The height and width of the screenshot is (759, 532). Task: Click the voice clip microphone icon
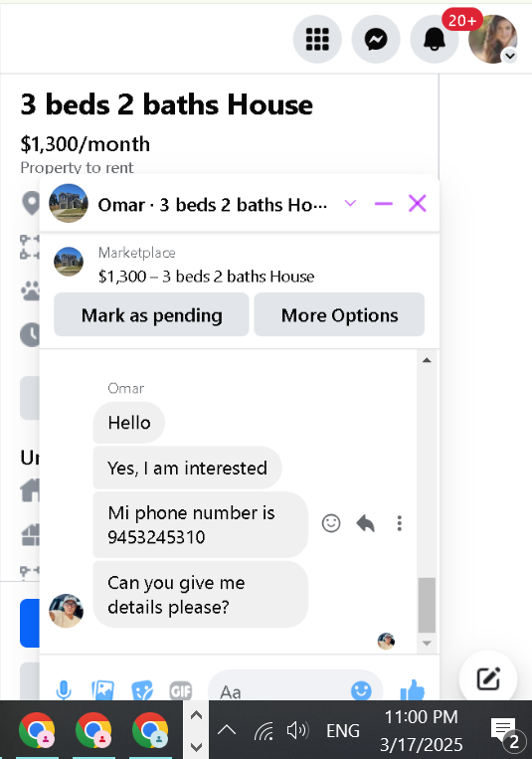click(64, 689)
